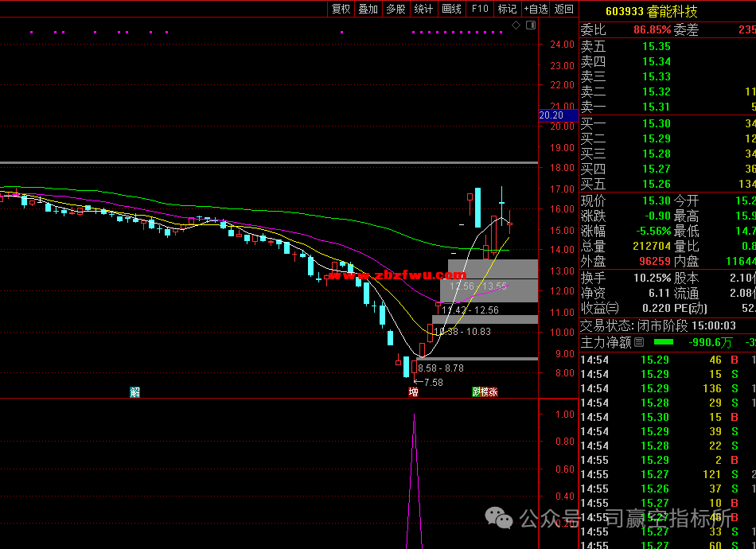
Task: Click the 跌楼涨 signal marker
Action: (485, 392)
